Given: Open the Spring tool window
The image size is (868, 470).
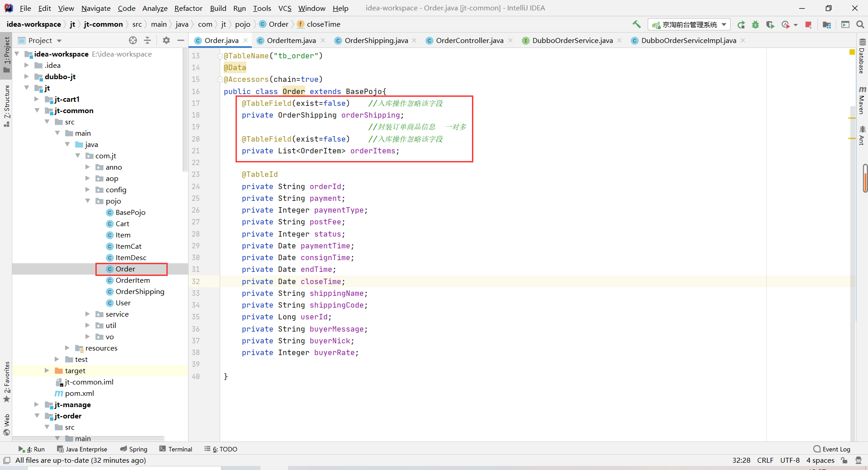Looking at the screenshot, I should coord(134,449).
